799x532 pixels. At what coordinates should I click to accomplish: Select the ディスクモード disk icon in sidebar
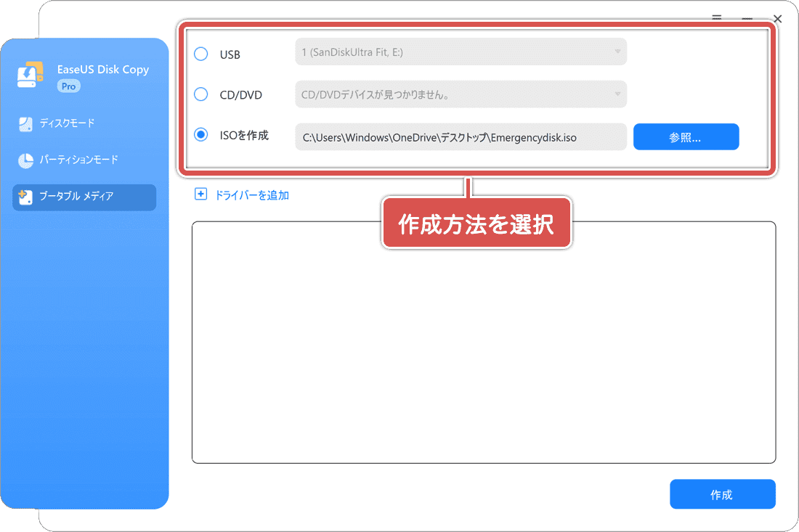pyautogui.click(x=25, y=123)
